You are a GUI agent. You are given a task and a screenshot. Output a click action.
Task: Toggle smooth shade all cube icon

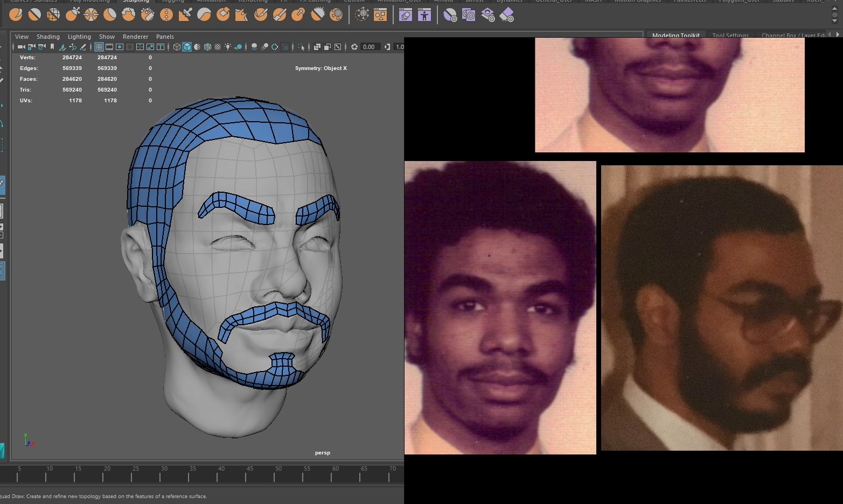click(x=187, y=47)
